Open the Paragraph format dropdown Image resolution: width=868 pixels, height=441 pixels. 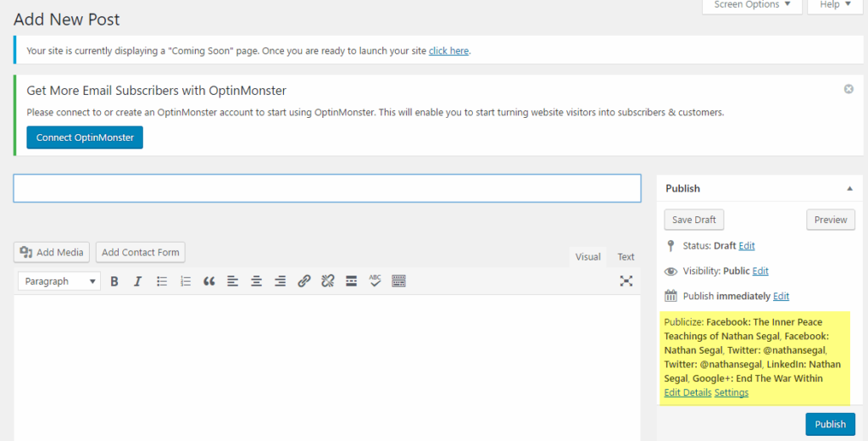click(59, 282)
